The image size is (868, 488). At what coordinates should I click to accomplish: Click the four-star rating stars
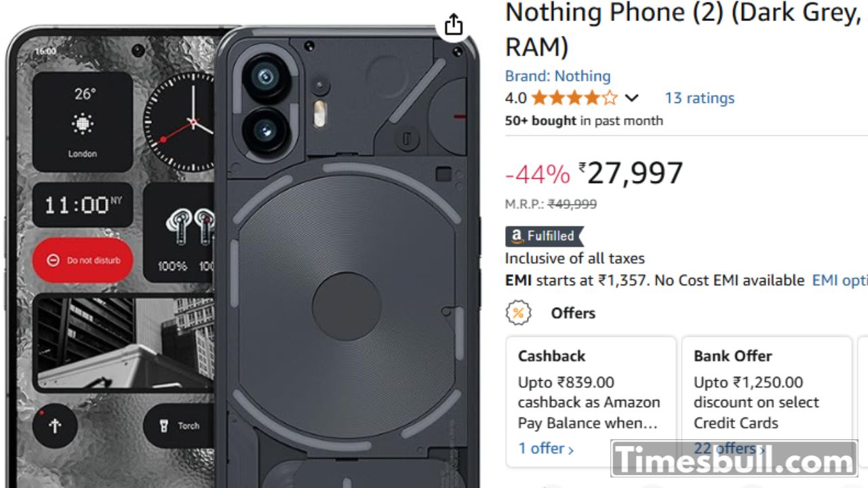(574, 98)
